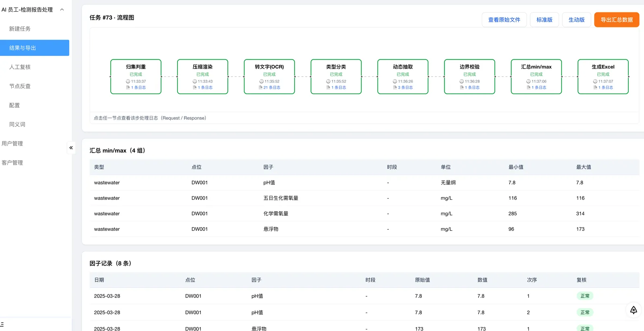Click 最小值 column header

pyautogui.click(x=516, y=167)
